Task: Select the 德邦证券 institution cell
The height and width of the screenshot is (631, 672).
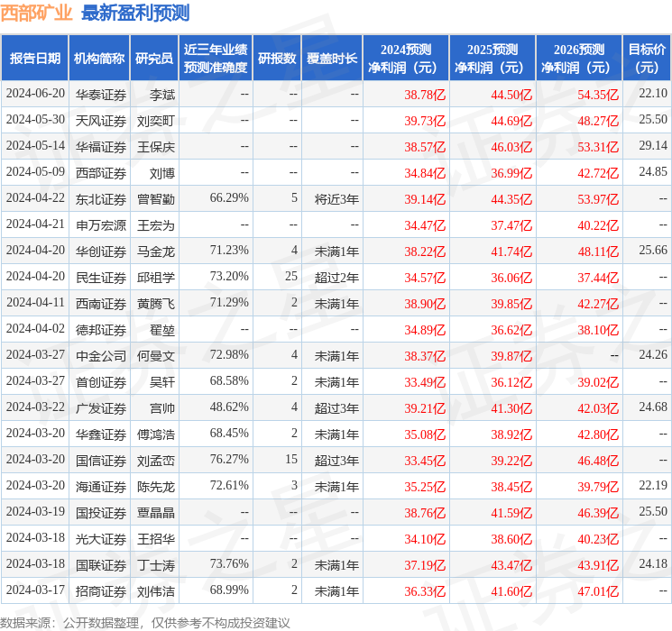Action: click(x=101, y=329)
